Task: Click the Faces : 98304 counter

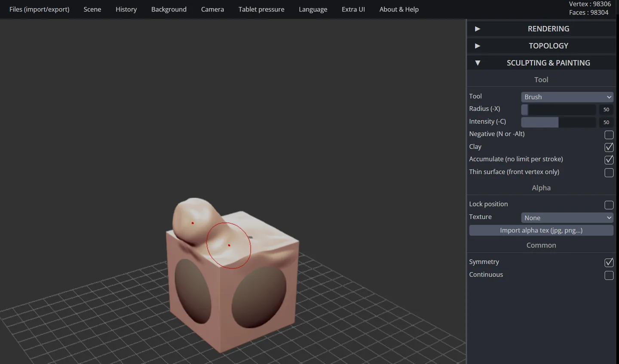Action: 588,12
